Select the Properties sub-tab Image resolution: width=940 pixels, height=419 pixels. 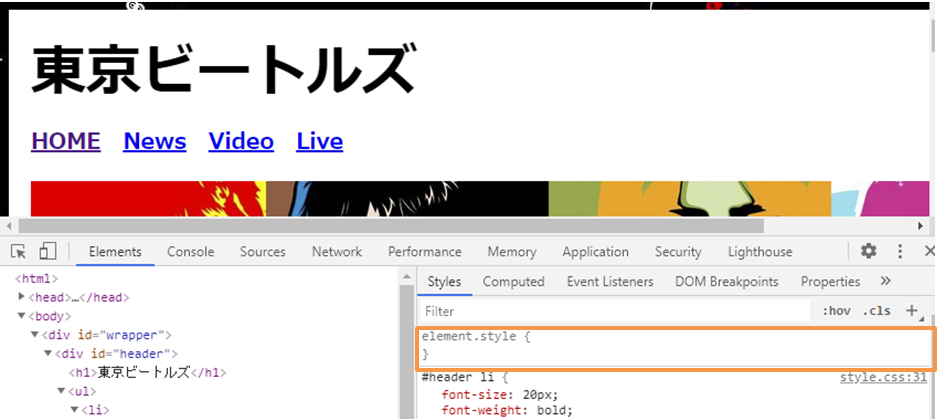tap(830, 282)
